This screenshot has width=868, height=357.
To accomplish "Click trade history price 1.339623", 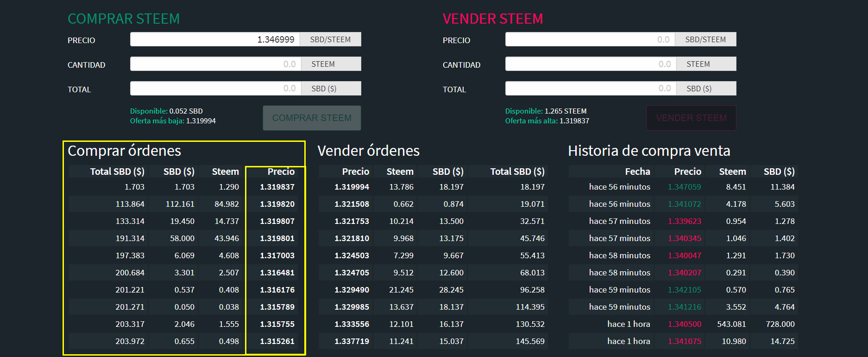I will (x=685, y=221).
